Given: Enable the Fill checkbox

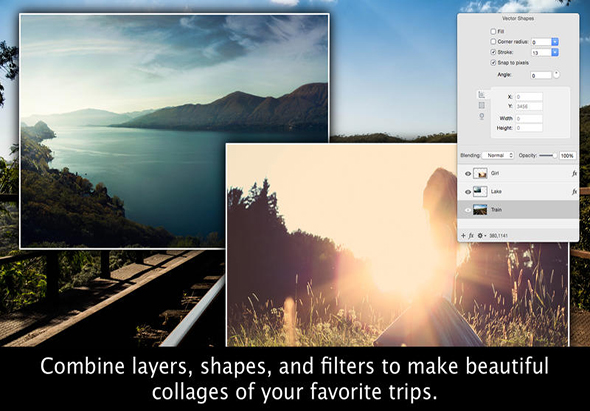Looking at the screenshot, I should (493, 31).
